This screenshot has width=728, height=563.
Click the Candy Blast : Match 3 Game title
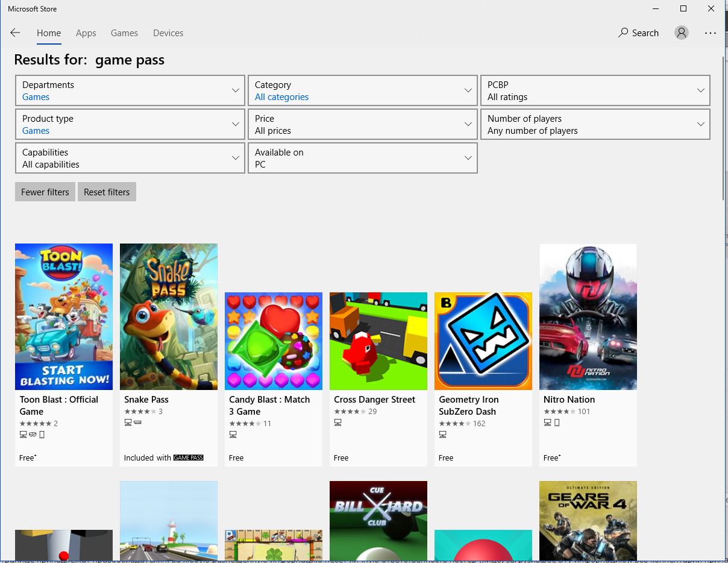(269, 405)
